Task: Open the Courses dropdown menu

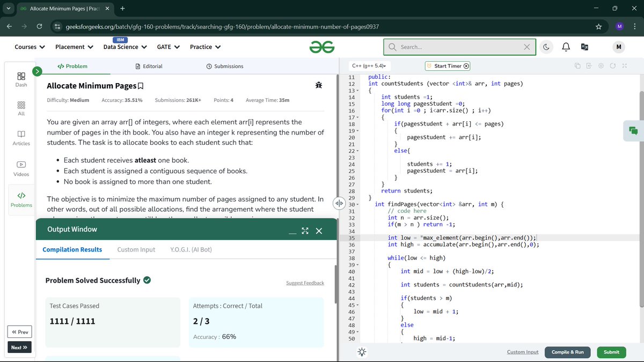Action: (x=30, y=47)
